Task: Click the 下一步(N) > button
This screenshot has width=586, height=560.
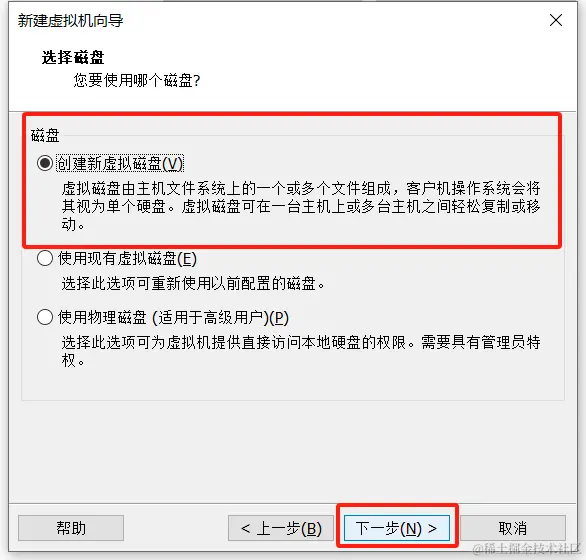Action: coord(397,528)
